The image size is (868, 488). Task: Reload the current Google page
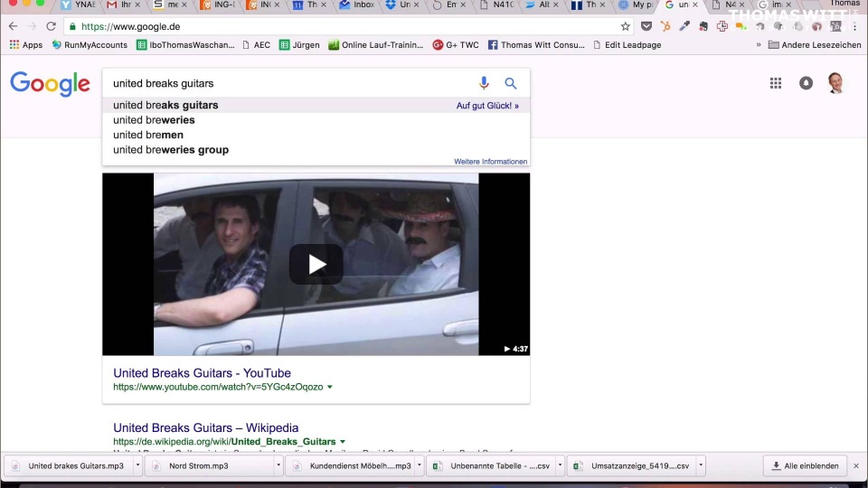51,26
